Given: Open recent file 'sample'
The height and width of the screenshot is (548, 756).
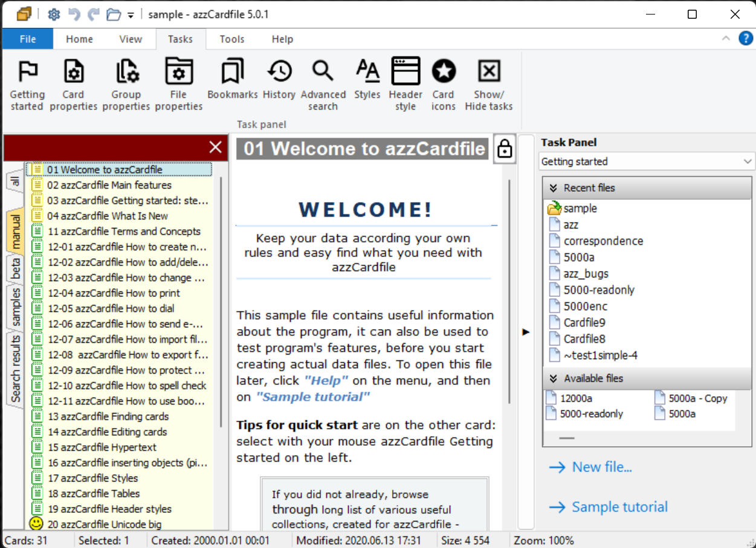Looking at the screenshot, I should [x=580, y=209].
